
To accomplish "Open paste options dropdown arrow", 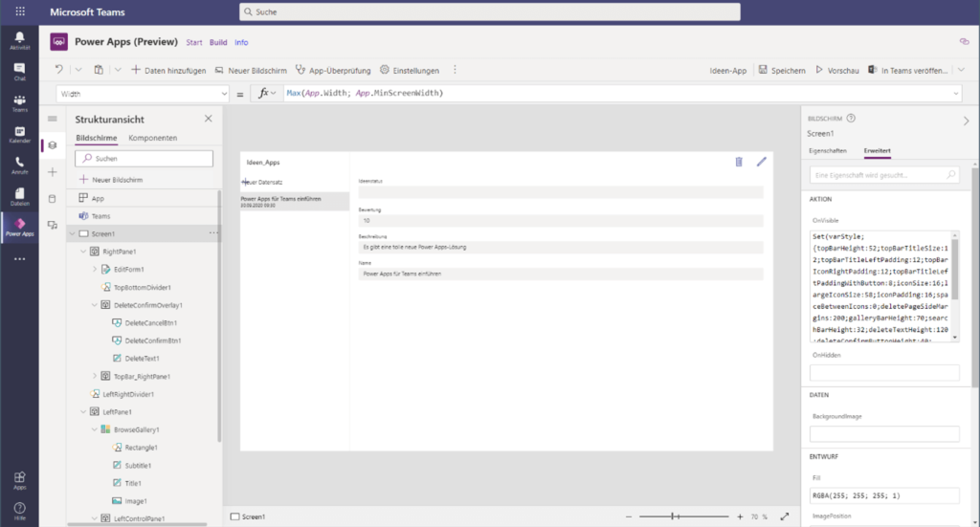I will point(118,70).
